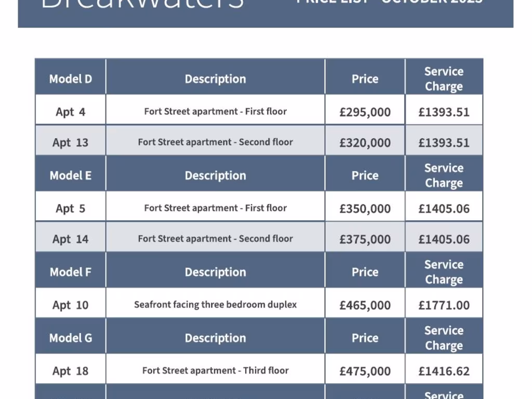Click the Model E header cell
Image resolution: width=532 pixels, height=399 pixels.
click(x=71, y=176)
